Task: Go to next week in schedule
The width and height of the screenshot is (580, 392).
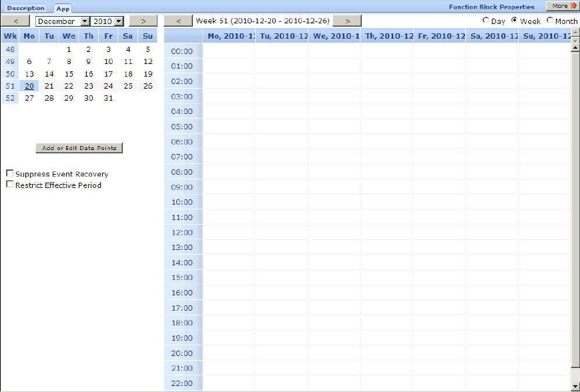Action: pyautogui.click(x=347, y=21)
